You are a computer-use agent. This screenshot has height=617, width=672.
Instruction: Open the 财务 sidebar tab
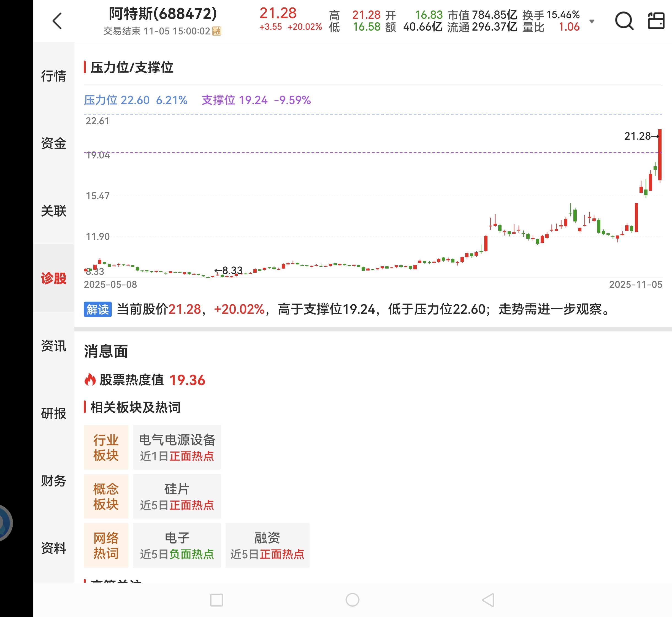(x=53, y=481)
